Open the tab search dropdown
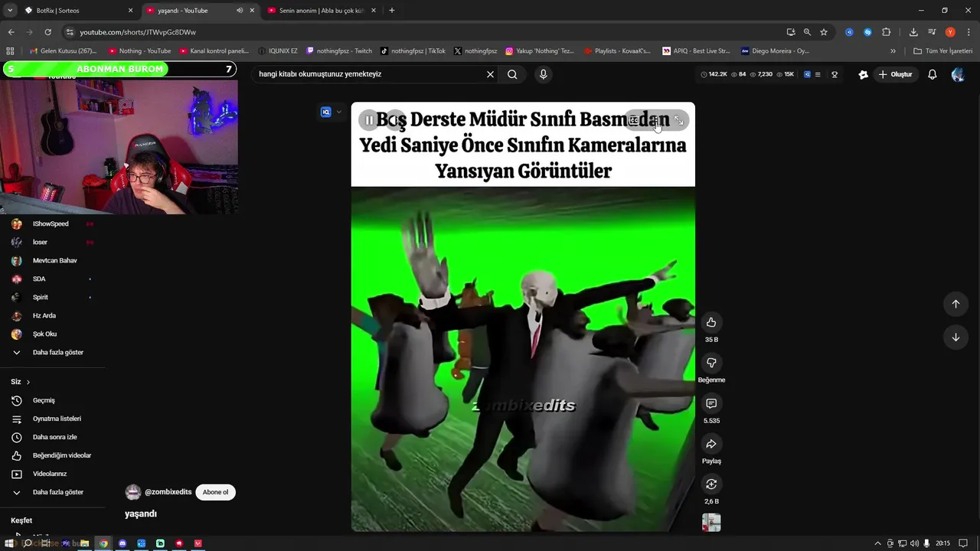This screenshot has width=980, height=551. [10, 11]
